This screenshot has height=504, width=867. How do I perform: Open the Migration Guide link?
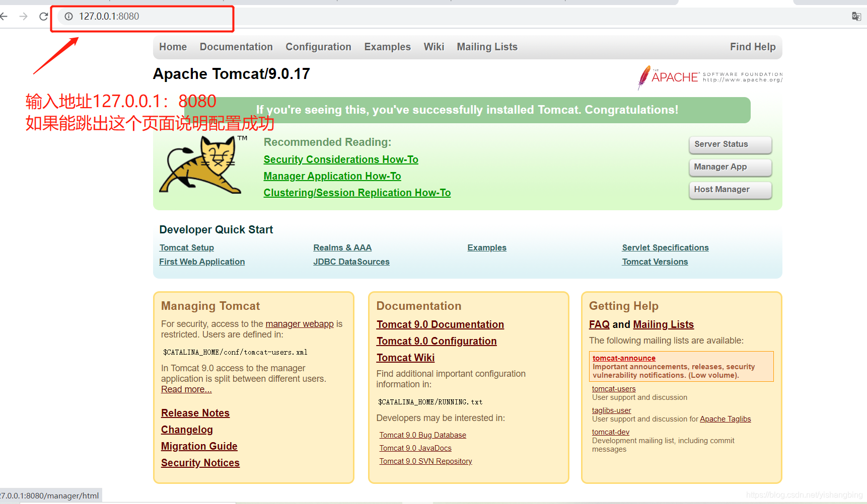(199, 446)
